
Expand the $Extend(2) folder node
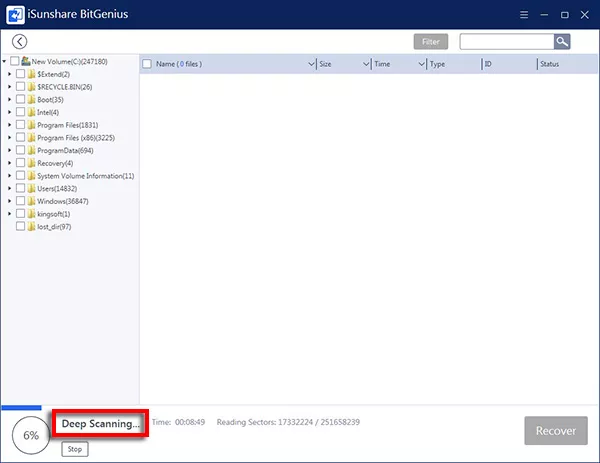click(x=10, y=74)
